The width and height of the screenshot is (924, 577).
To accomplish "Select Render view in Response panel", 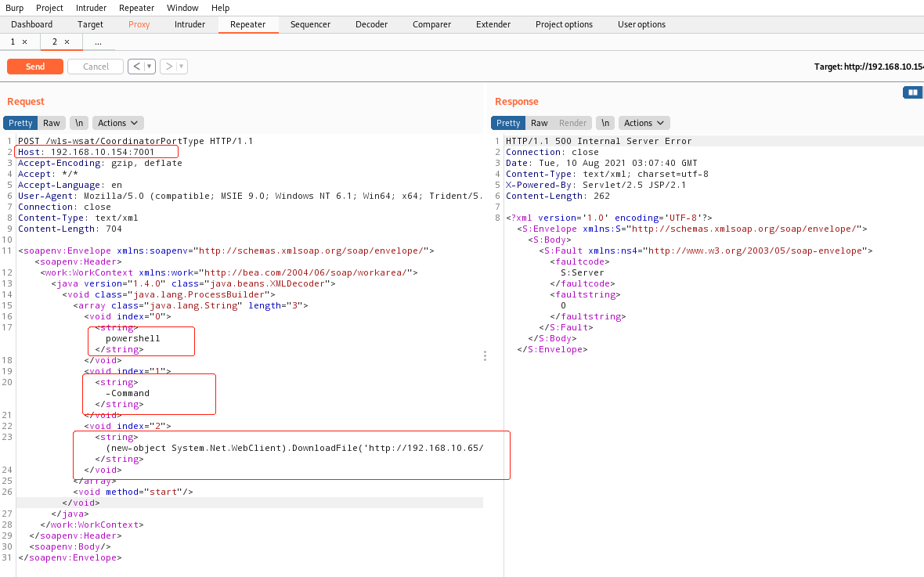I will tap(572, 123).
